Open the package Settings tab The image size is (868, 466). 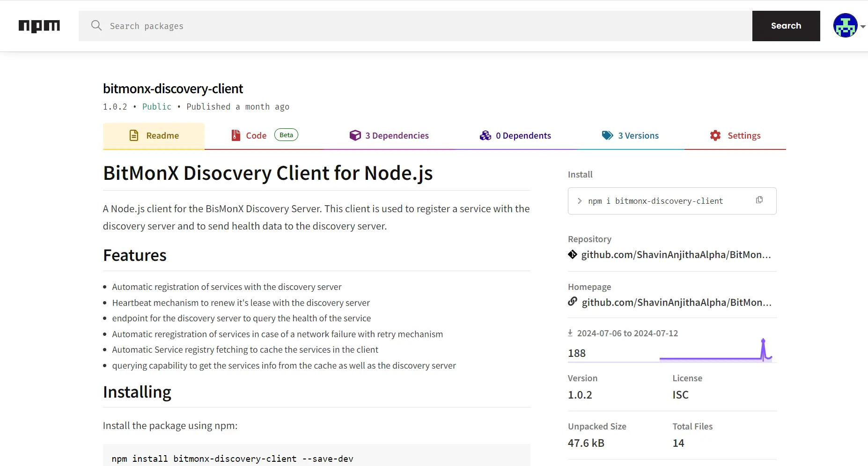click(x=735, y=136)
